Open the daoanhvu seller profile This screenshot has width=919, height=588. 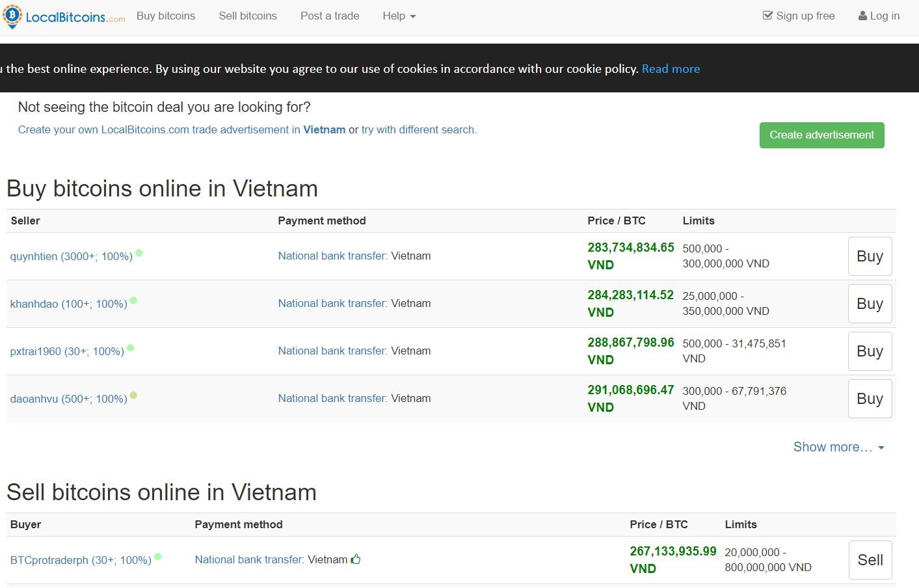68,399
